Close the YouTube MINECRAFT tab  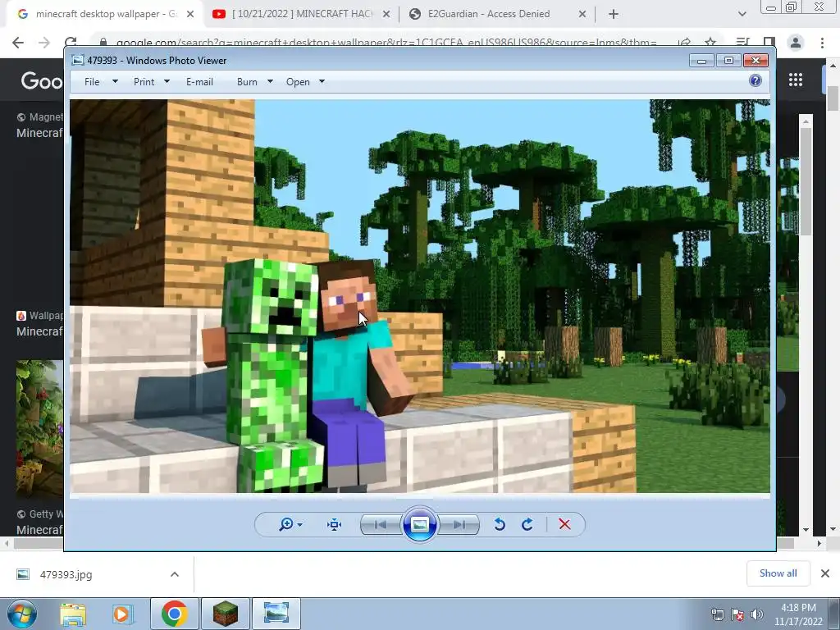386,15
